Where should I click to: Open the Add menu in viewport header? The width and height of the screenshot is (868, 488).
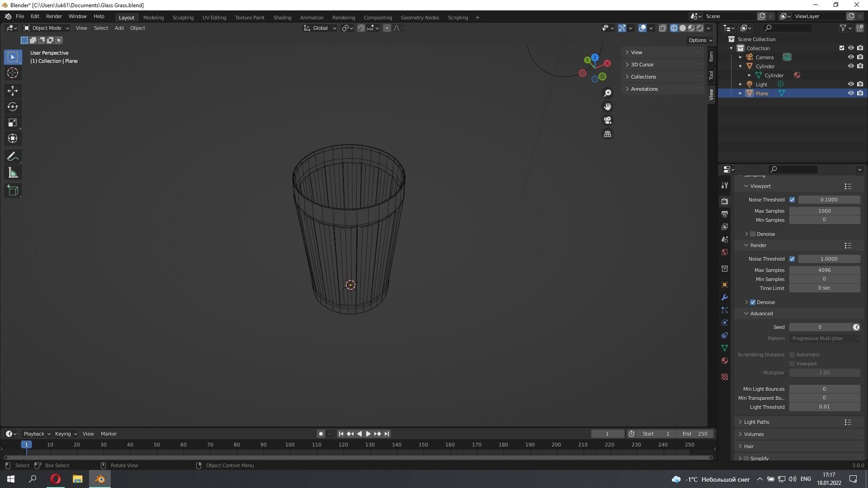[119, 28]
